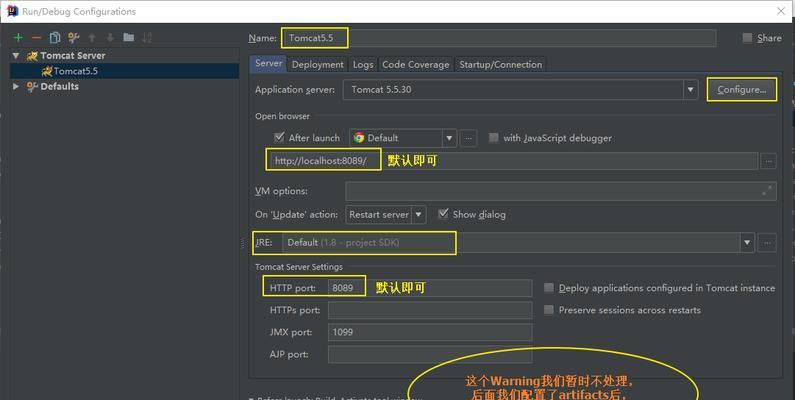
Task: Close the Run/Debug Configurations dialog
Action: tap(781, 11)
